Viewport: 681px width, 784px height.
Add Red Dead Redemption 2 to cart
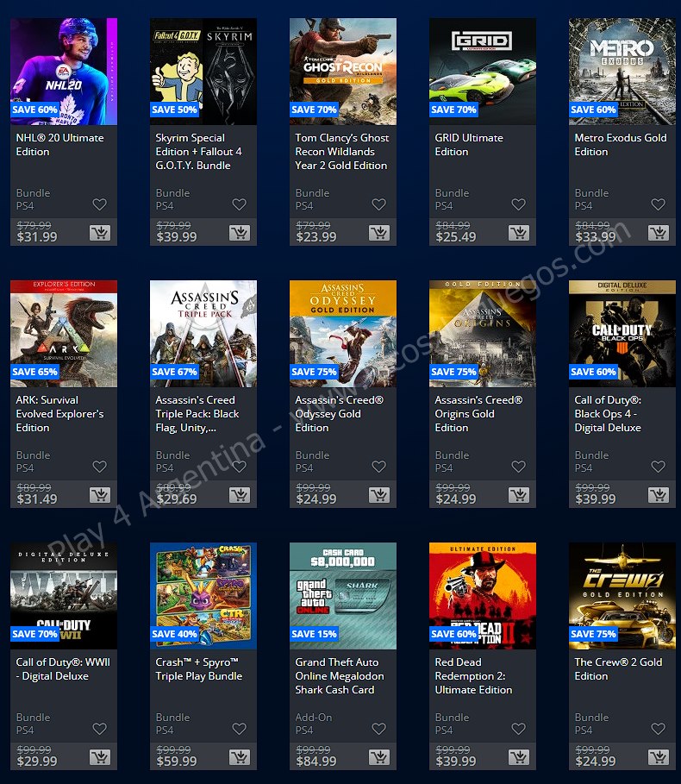[518, 757]
